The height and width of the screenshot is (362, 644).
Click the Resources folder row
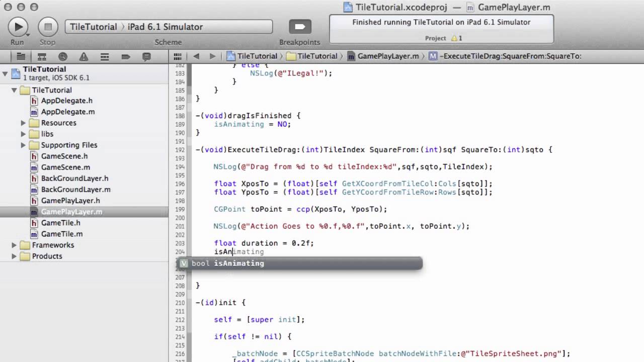84,123
